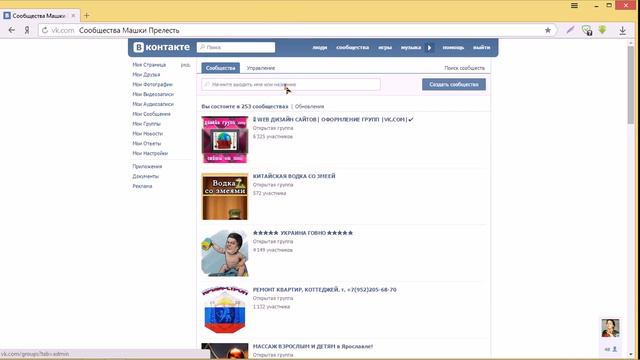This screenshot has width=640, height=360.
Task: Click the web design group thumbnail
Action: (224, 140)
